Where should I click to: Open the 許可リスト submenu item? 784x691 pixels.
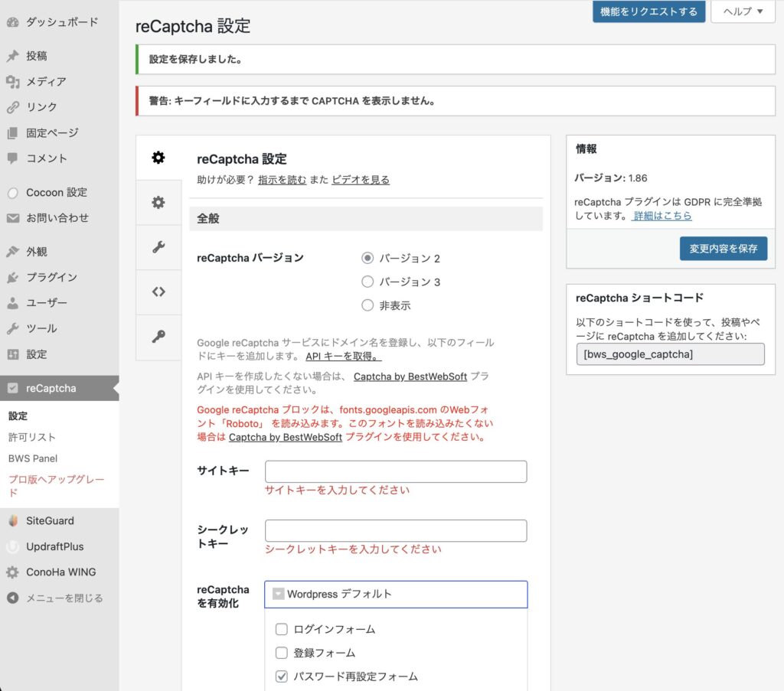32,437
